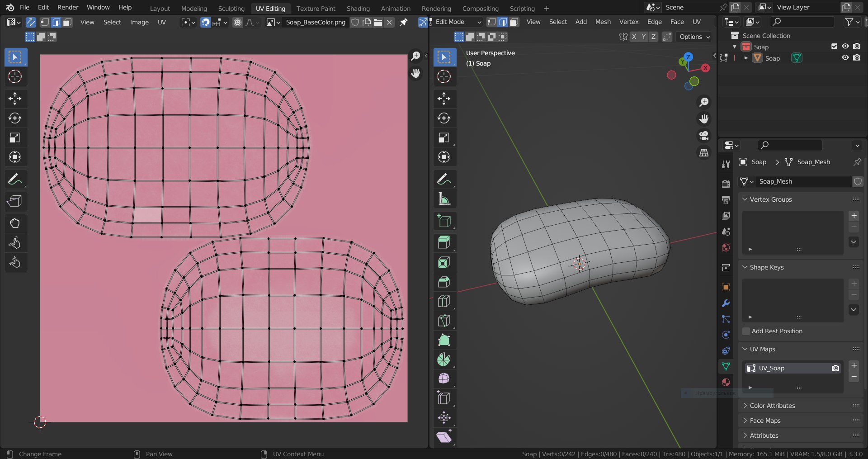Viewport: 868px width, 459px height.
Task: Select the Smooth vertices tool
Action: pos(444,379)
